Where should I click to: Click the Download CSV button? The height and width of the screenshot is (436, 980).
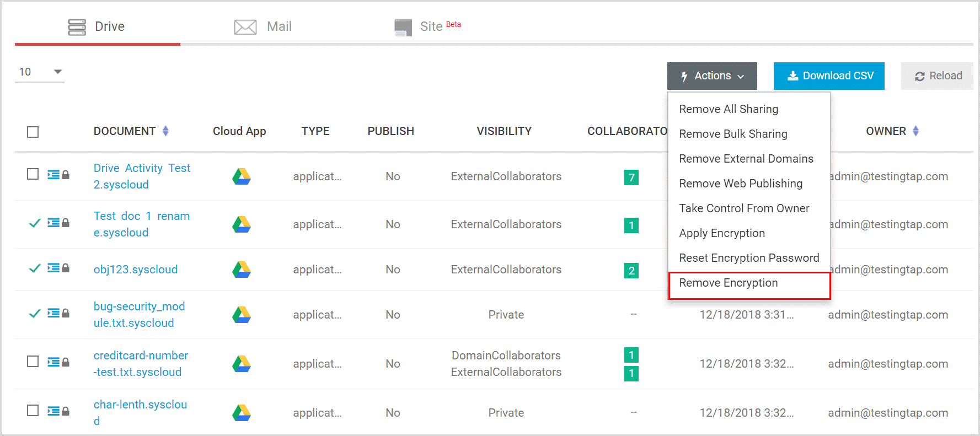pos(829,76)
